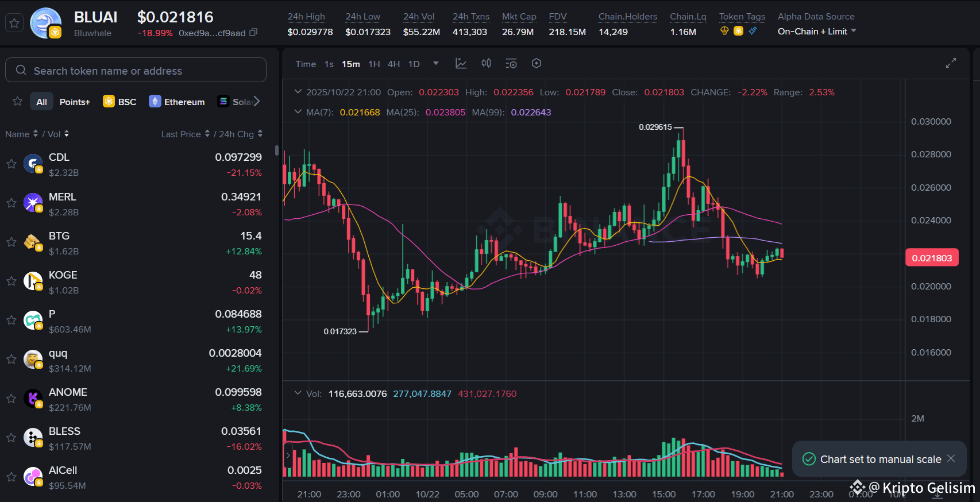
Task: Open the chart display settings icon
Action: click(511, 64)
